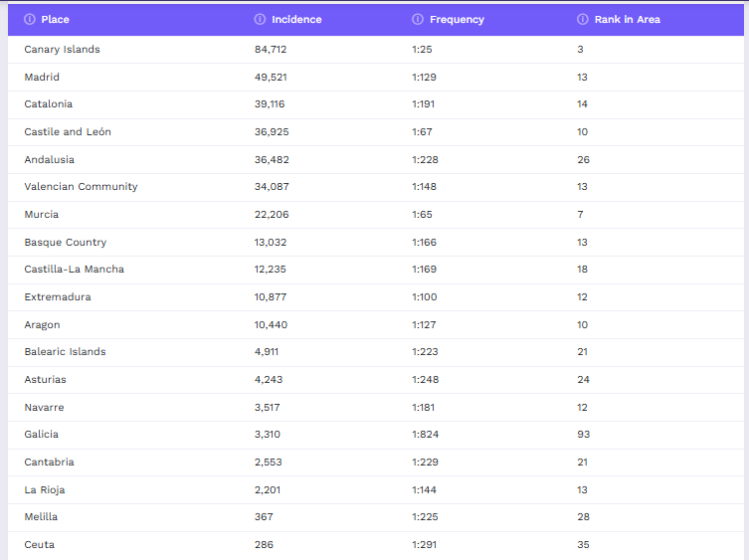The width and height of the screenshot is (749, 560).
Task: Click Castile and León place name
Action: click(68, 131)
